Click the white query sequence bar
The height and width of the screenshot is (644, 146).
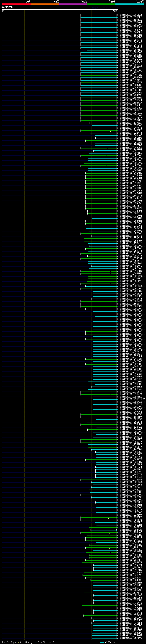point(60,10)
